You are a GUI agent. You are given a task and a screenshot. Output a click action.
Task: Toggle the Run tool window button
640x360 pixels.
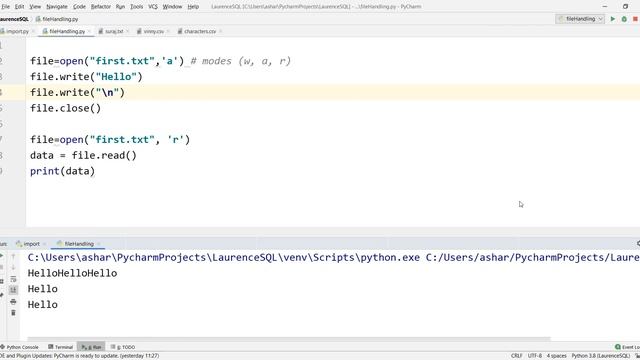click(x=91, y=347)
